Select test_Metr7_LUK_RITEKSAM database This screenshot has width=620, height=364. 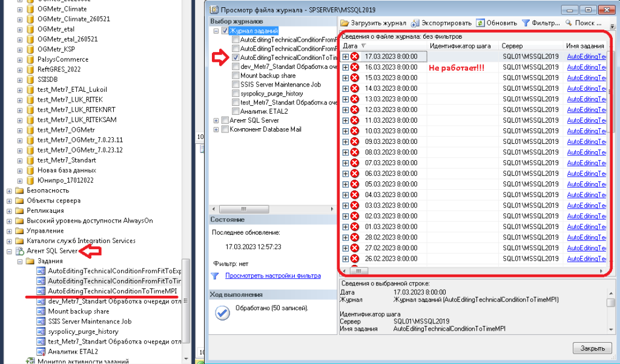pos(77,120)
